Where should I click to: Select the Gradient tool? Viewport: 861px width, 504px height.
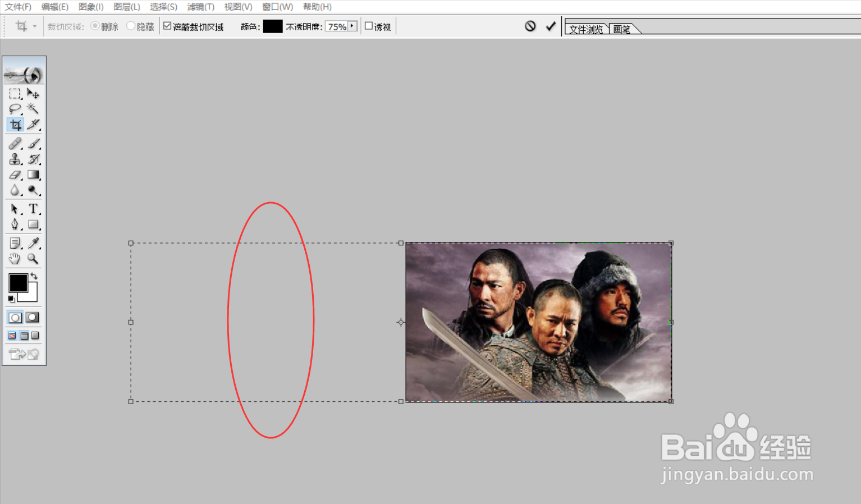[33, 175]
